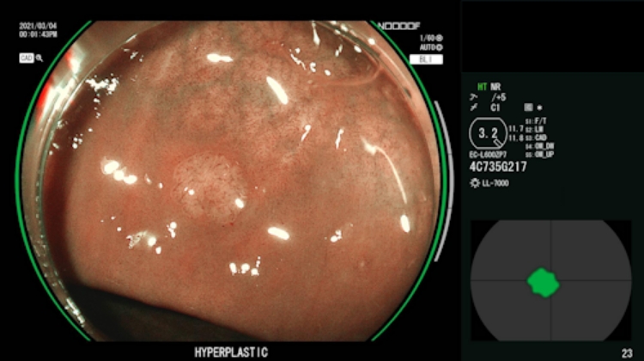The width and height of the screenshot is (644, 361).
Task: Click the green polyp position marker
Action: pos(544,281)
